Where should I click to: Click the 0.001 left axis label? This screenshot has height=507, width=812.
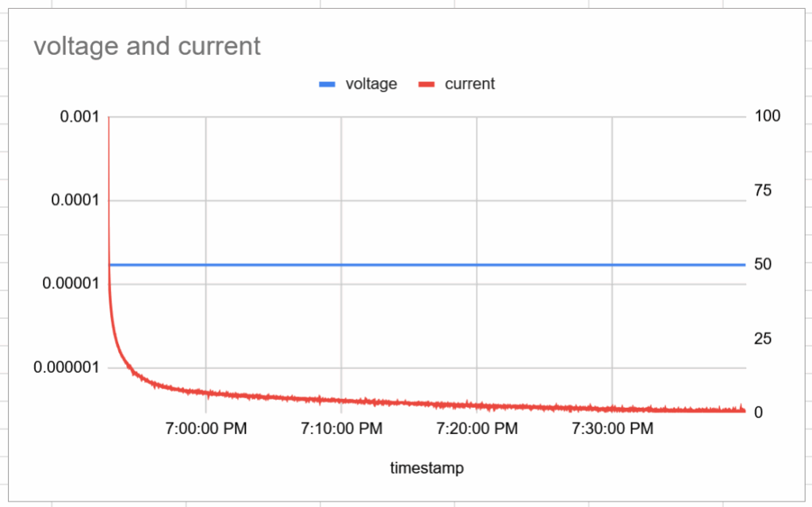coord(79,117)
